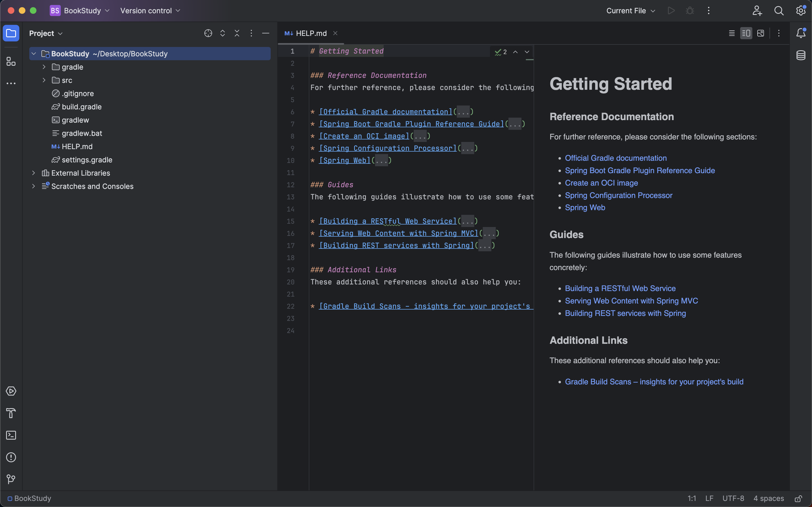Click Select Opened File crosshair icon
The height and width of the screenshot is (507, 812).
click(x=208, y=33)
